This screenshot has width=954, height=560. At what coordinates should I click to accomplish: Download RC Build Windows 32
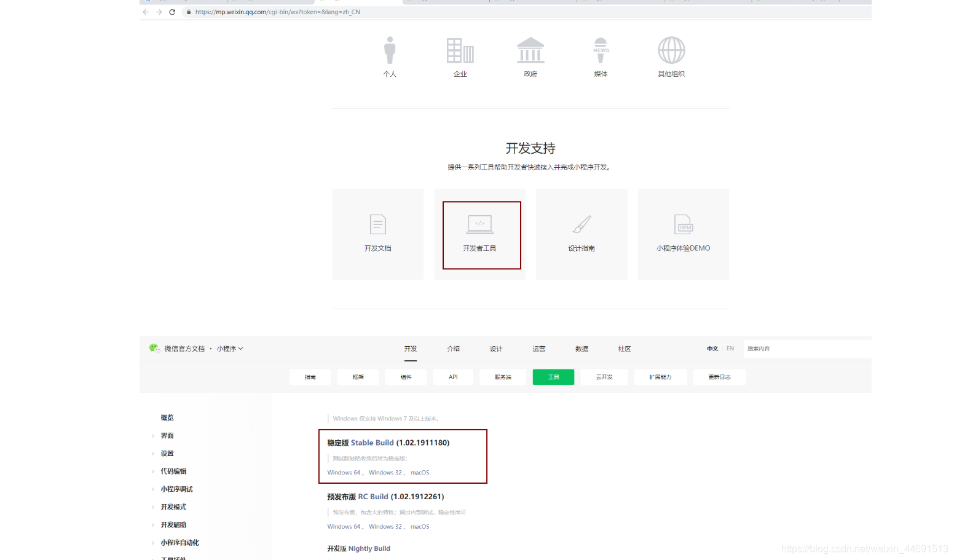point(385,527)
